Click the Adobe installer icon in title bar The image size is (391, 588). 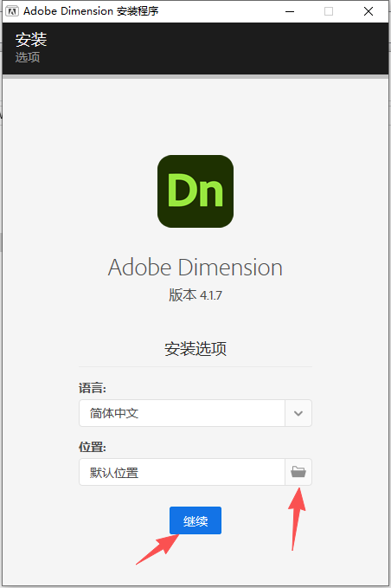coord(12,11)
